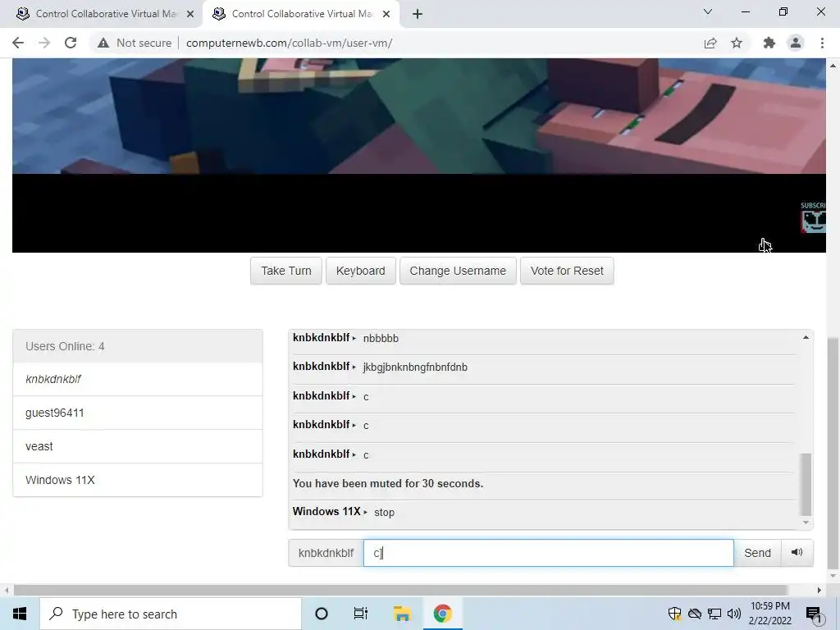Click the chat message 'jkbgjbnknbngfnbnfdnb'
The image size is (840, 630).
pos(415,367)
